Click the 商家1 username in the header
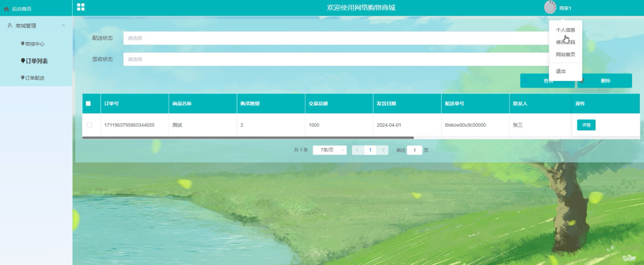This screenshot has height=265, width=644. [x=565, y=8]
